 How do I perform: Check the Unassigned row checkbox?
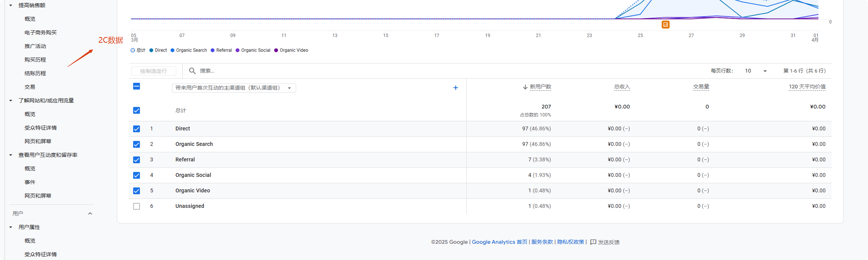(137, 206)
